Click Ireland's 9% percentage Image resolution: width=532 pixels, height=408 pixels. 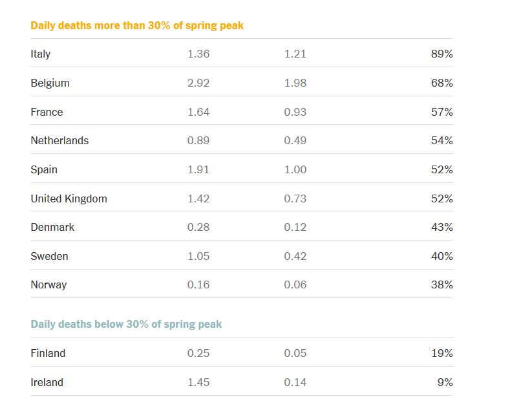pyautogui.click(x=445, y=382)
